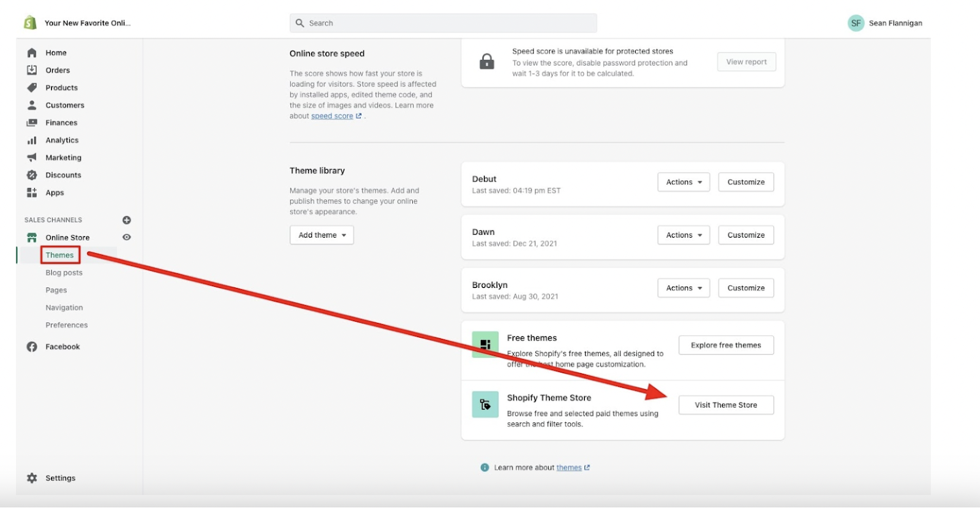Open Actions dropdown for Dawn theme
This screenshot has height=508, width=980.
[x=684, y=235]
